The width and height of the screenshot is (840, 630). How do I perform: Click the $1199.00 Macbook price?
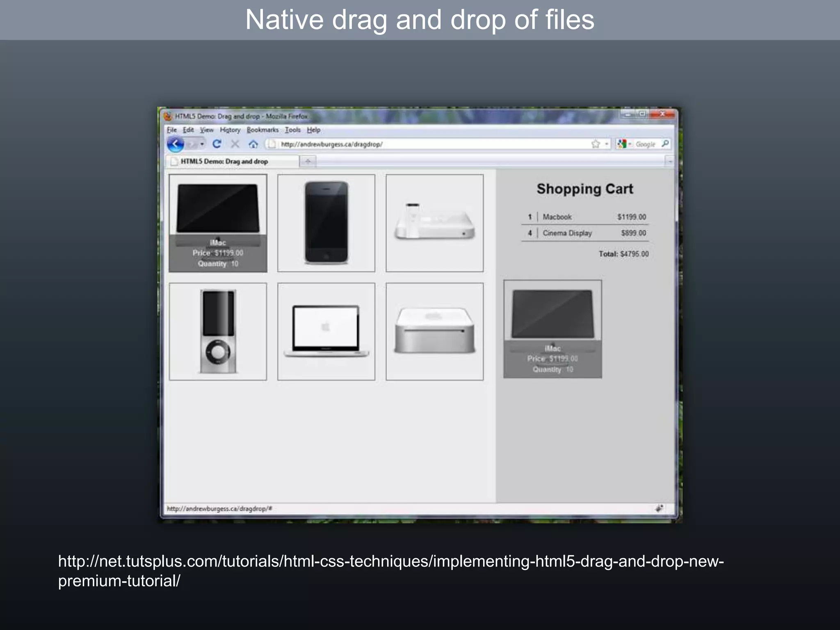[x=632, y=217]
